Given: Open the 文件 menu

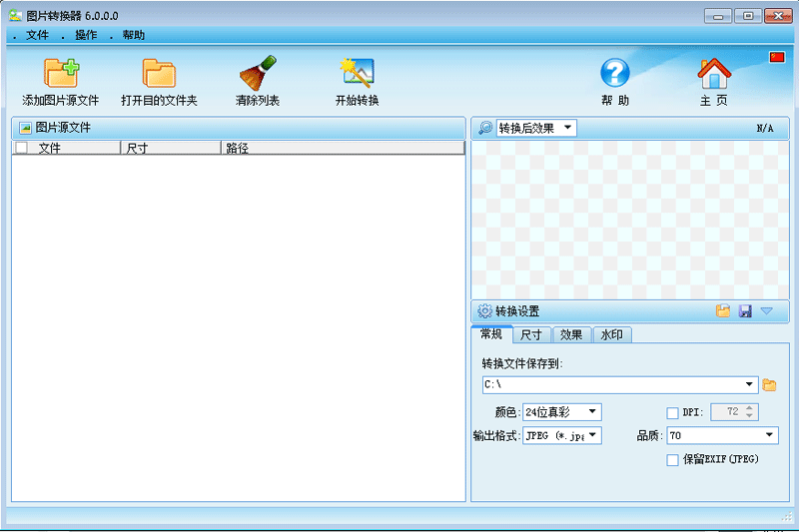Looking at the screenshot, I should 37,35.
